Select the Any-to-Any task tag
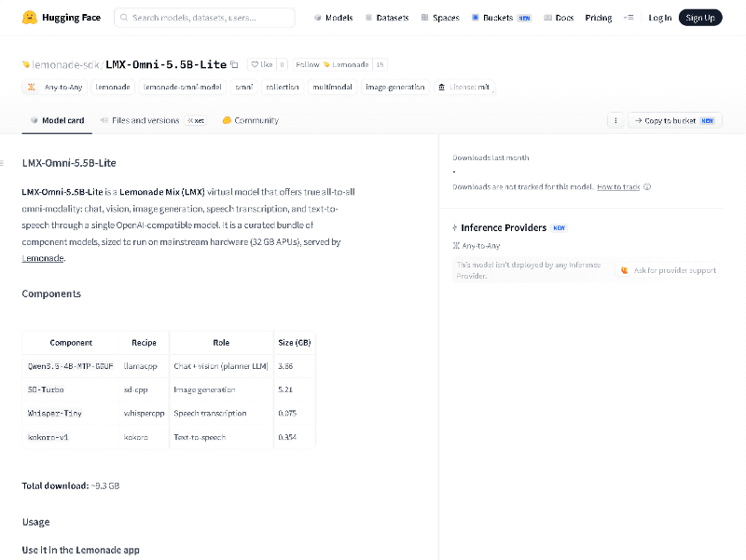 (x=55, y=87)
